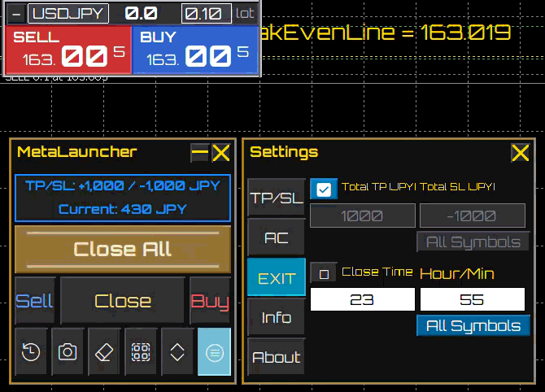The height and width of the screenshot is (392, 545).
Task: Select the eraser icon in MetaLauncher
Action: coord(104,351)
